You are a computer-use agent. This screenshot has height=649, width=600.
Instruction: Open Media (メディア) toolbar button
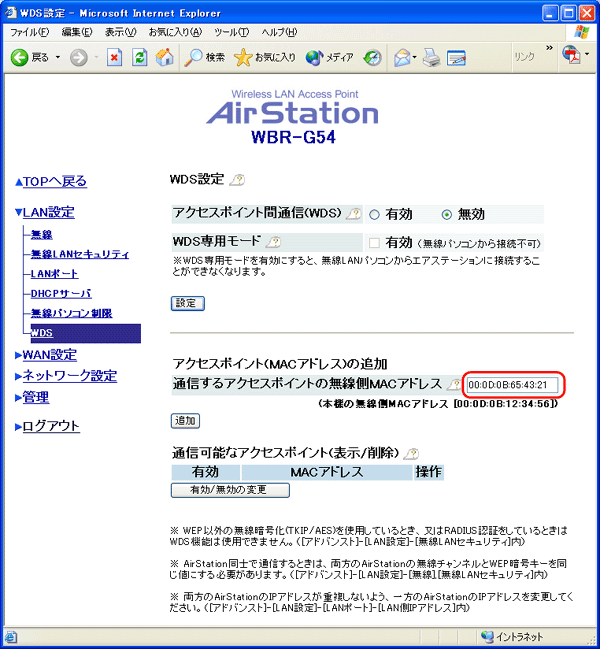330,57
